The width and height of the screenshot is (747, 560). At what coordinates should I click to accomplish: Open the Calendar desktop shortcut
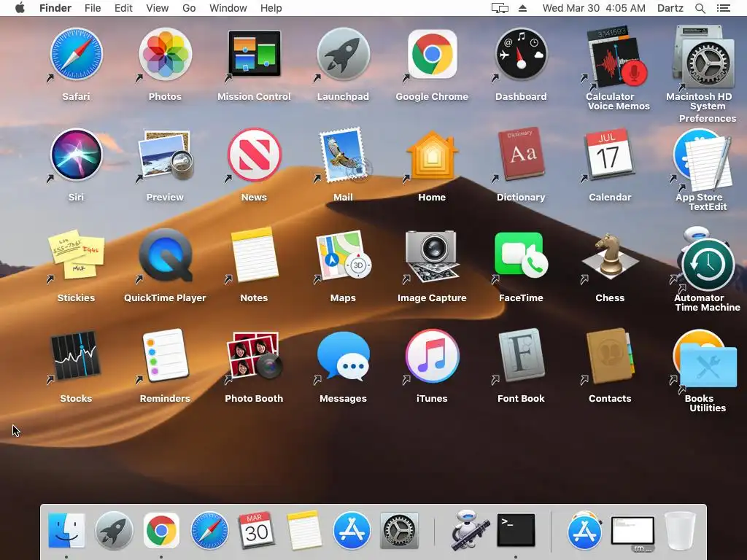(611, 155)
